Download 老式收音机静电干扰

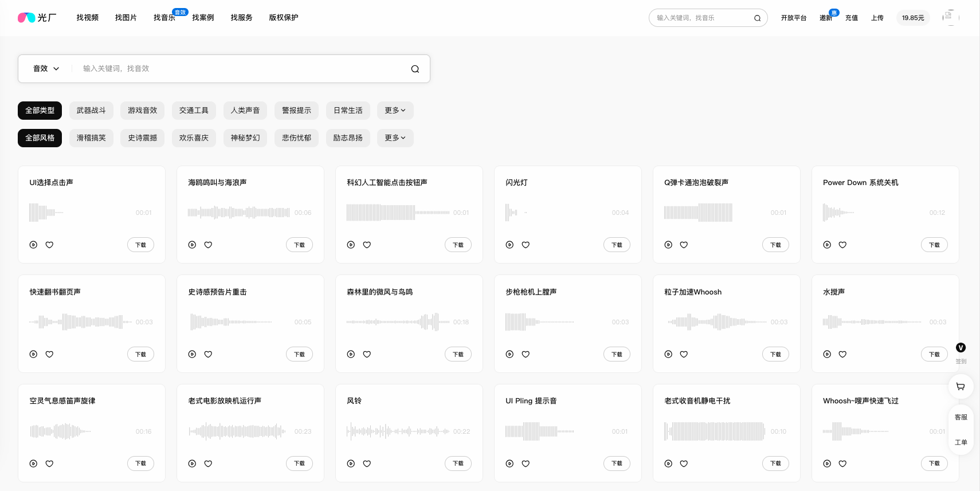tap(775, 463)
